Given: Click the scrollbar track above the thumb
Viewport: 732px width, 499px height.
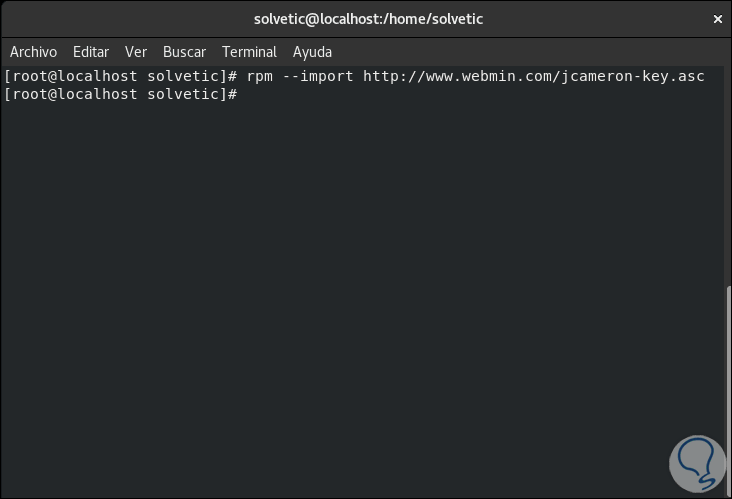Looking at the screenshot, I should pos(727,180).
